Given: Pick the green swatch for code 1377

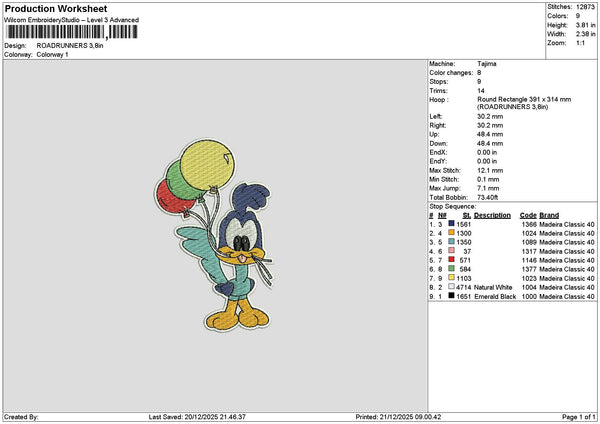Looking at the screenshot, I should coord(452,269).
